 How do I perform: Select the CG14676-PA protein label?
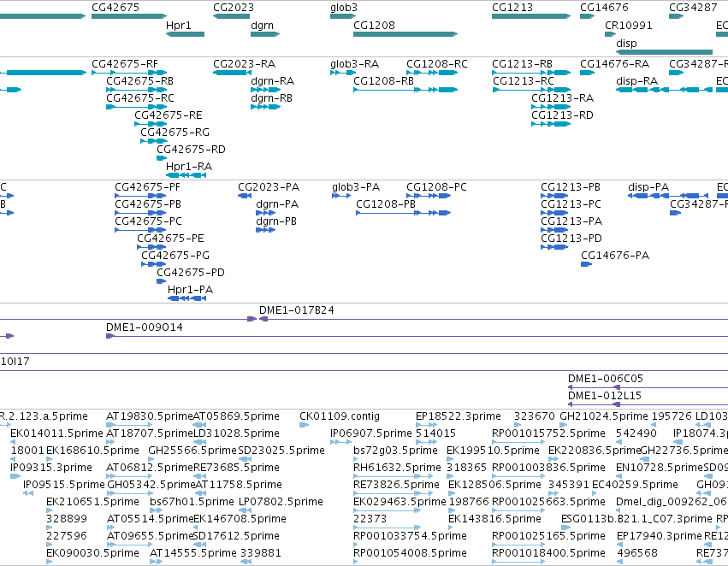click(x=615, y=256)
